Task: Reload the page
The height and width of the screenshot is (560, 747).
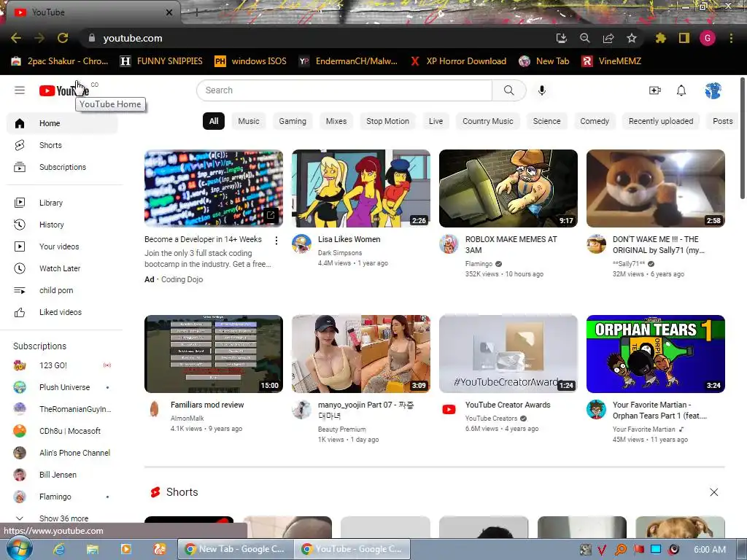Action: click(x=63, y=38)
